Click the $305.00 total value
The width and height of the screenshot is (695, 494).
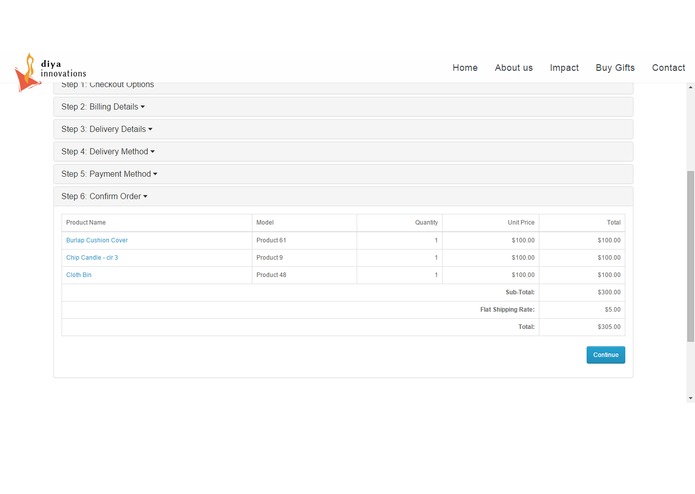pyautogui.click(x=609, y=327)
